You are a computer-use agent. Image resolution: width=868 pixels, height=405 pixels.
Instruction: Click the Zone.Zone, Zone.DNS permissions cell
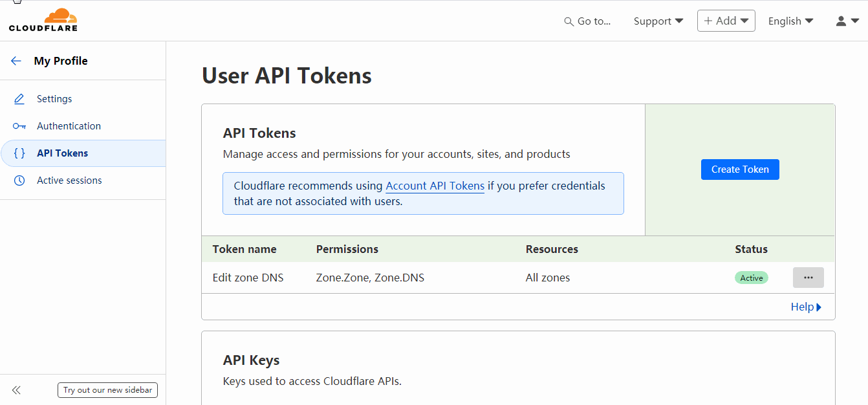click(x=370, y=278)
